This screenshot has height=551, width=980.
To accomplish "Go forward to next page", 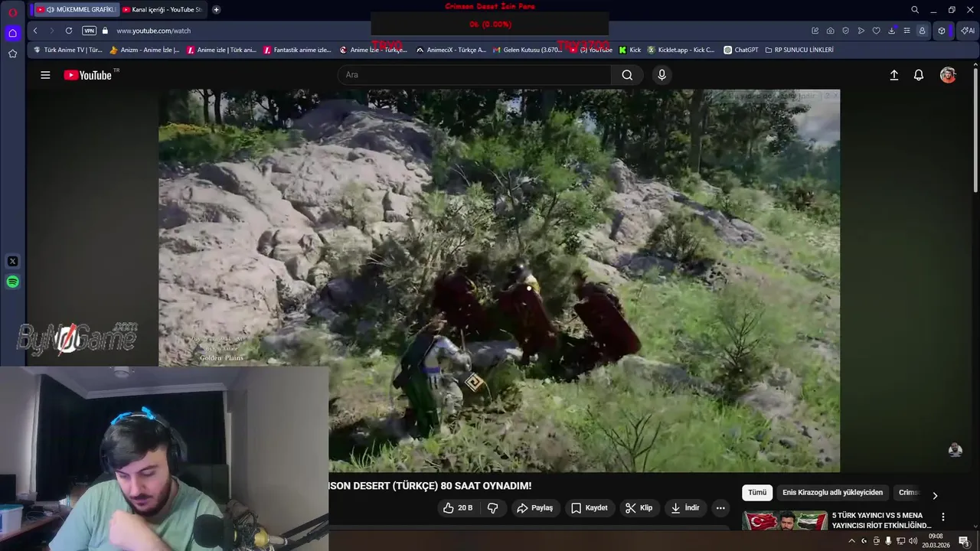I will 52,31.
